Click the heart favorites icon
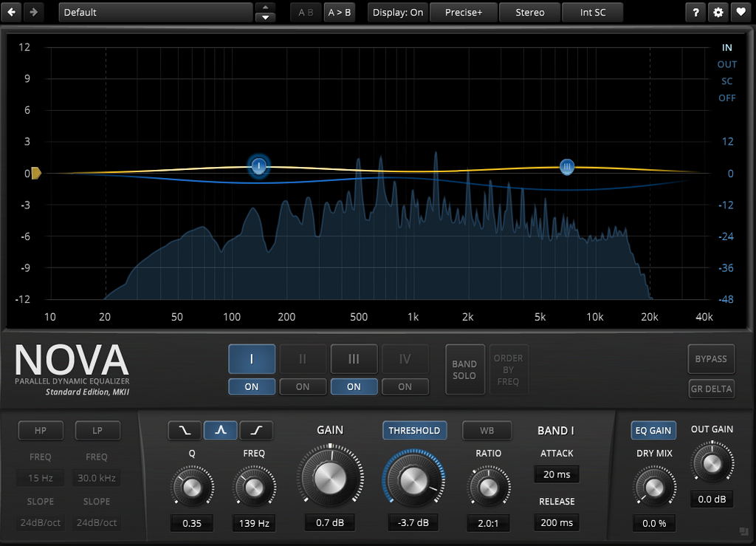756x546 pixels. pyautogui.click(x=741, y=13)
